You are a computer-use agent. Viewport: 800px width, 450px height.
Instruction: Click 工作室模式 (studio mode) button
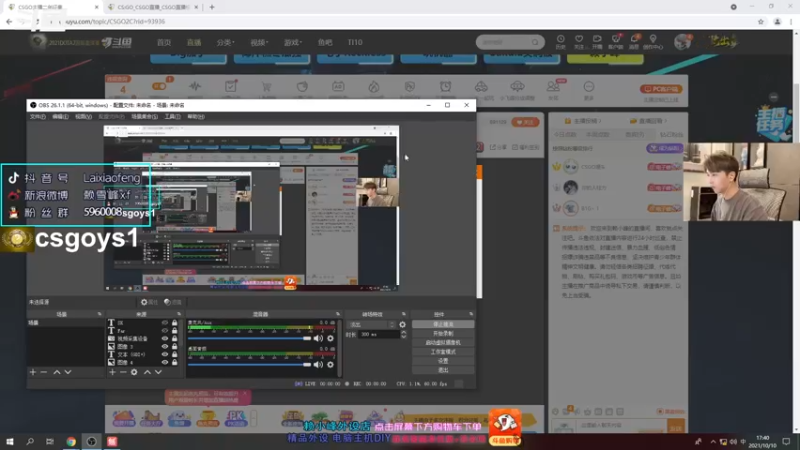pyautogui.click(x=443, y=352)
